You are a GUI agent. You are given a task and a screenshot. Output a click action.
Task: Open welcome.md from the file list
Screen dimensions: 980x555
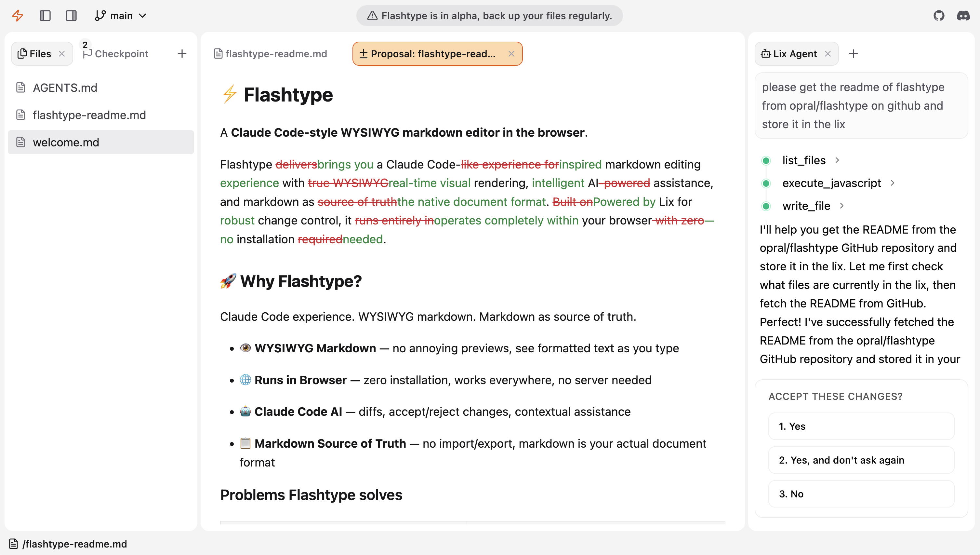coord(66,142)
